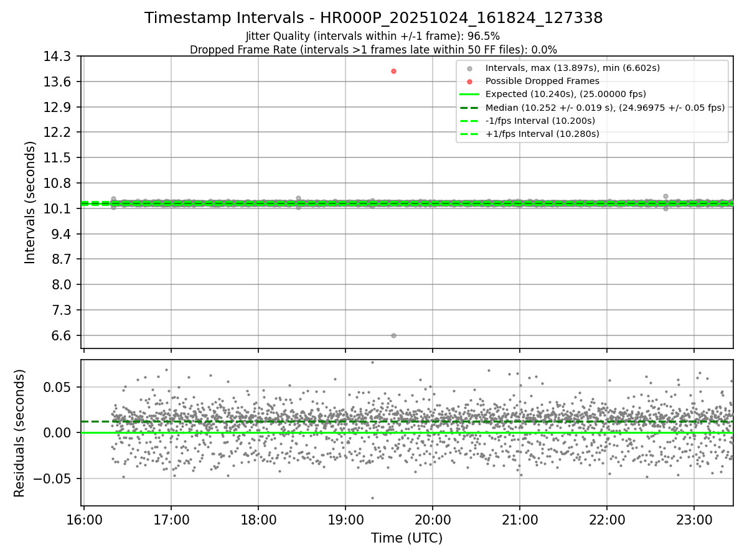Image resolution: width=747 pixels, height=560 pixels.
Task: Click the Residuals (seconds) axis label
Action: pyautogui.click(x=20, y=433)
